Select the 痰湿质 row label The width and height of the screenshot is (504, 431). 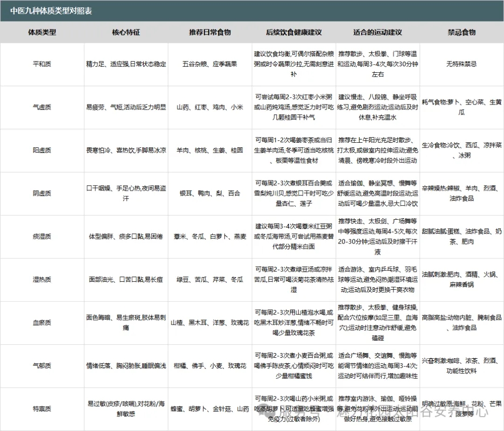click(x=42, y=236)
